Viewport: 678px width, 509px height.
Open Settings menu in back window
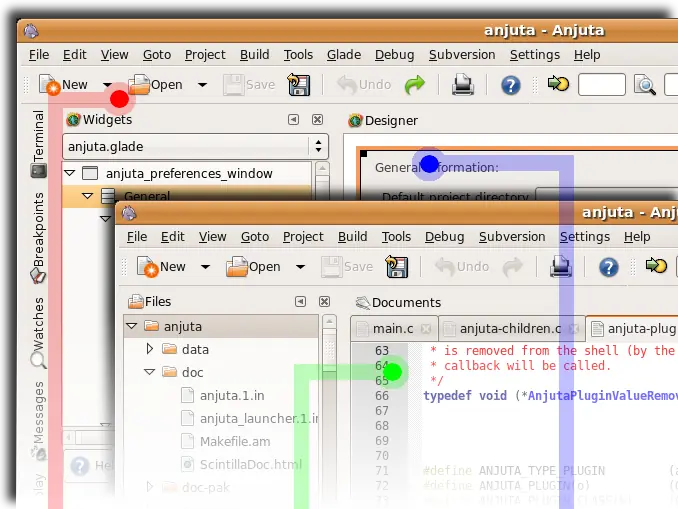(534, 55)
